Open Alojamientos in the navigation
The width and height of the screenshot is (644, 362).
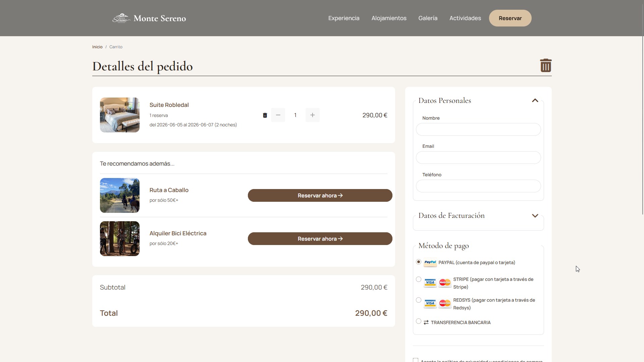tap(389, 18)
